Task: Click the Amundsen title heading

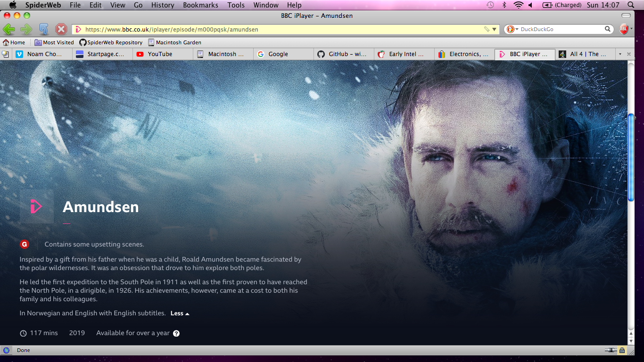Action: [101, 207]
